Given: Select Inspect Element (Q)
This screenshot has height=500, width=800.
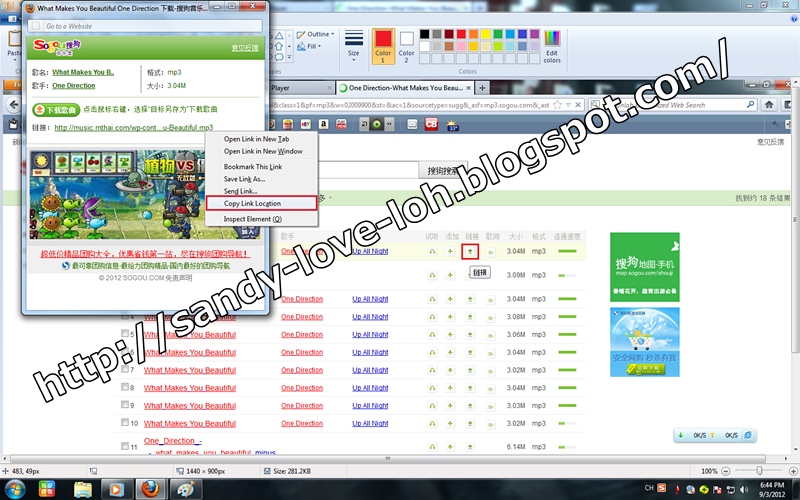Looking at the screenshot, I should point(253,219).
